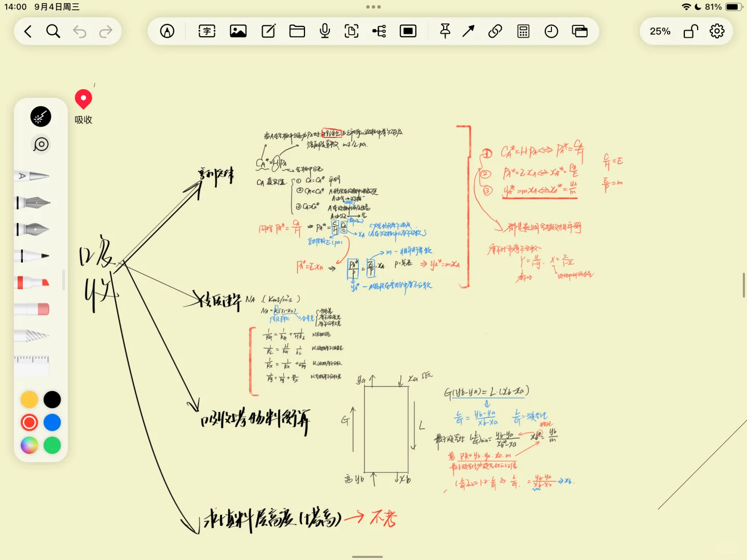747x560 pixels.
Task: Insert a text box with 字 icon
Action: (x=207, y=32)
